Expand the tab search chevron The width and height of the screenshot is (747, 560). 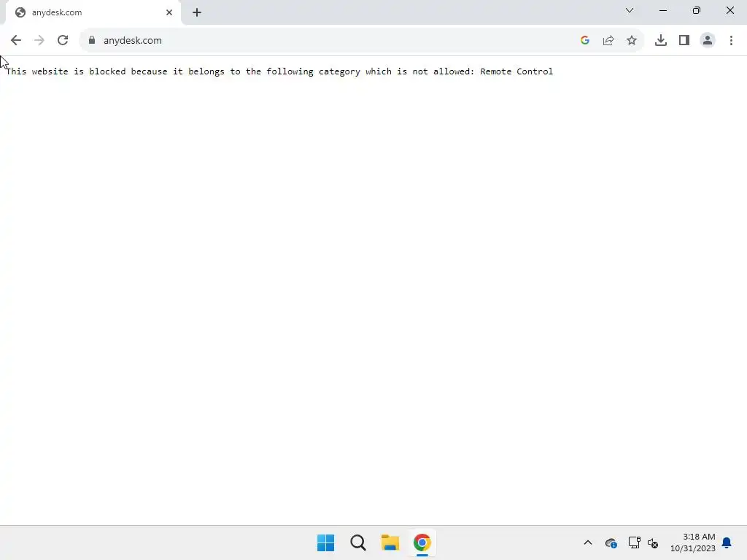click(630, 10)
